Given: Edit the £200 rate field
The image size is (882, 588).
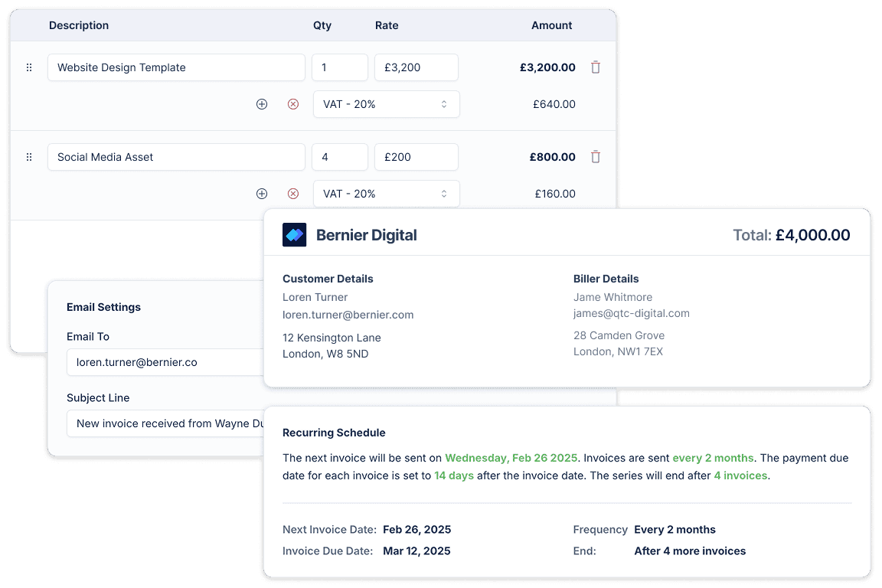Looking at the screenshot, I should pyautogui.click(x=416, y=157).
